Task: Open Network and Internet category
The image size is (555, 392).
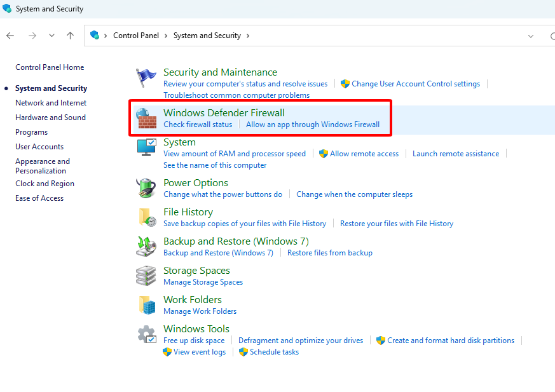Action: click(51, 103)
